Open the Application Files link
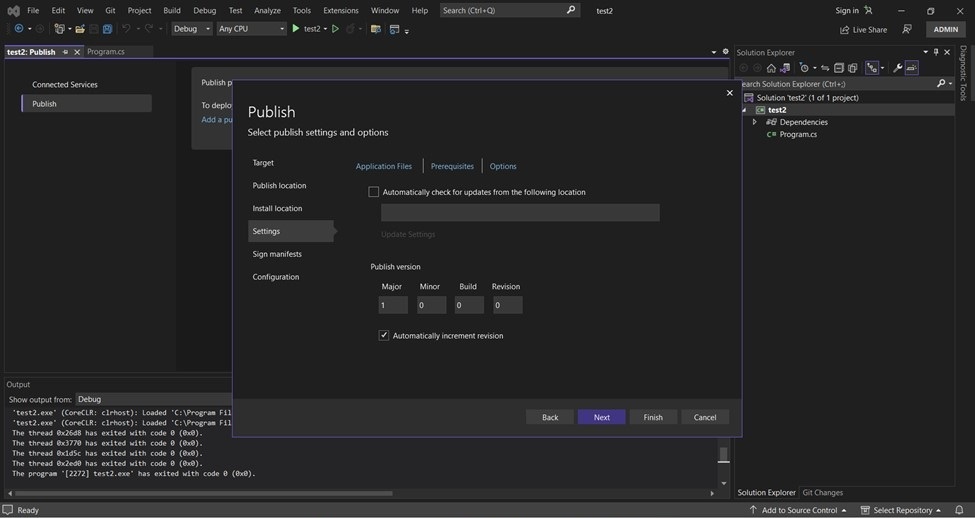975x518 pixels. 384,166
